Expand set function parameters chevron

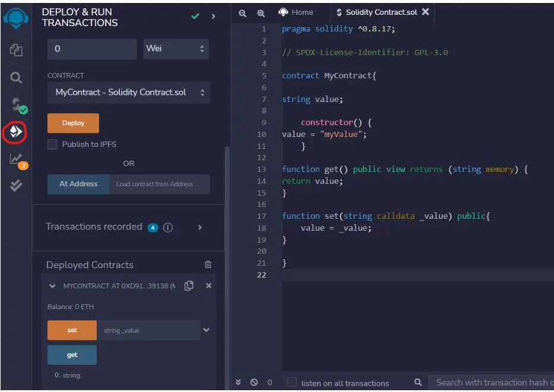206,330
